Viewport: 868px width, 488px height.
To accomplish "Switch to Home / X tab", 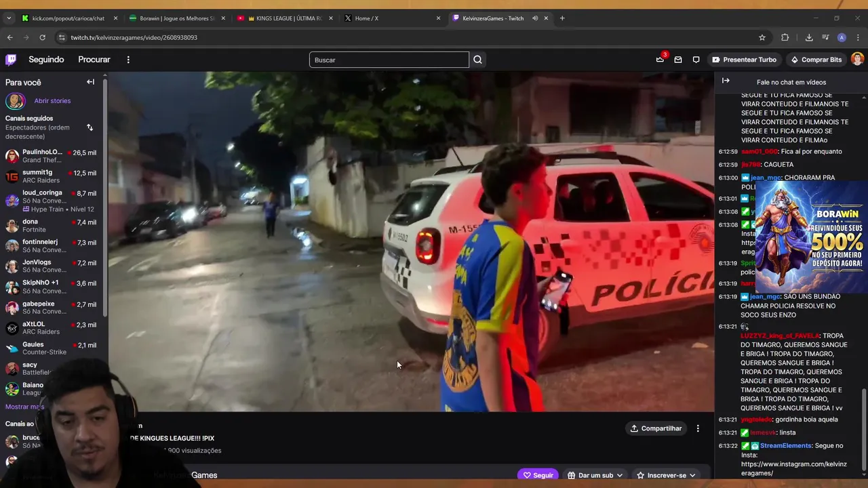I will [392, 18].
